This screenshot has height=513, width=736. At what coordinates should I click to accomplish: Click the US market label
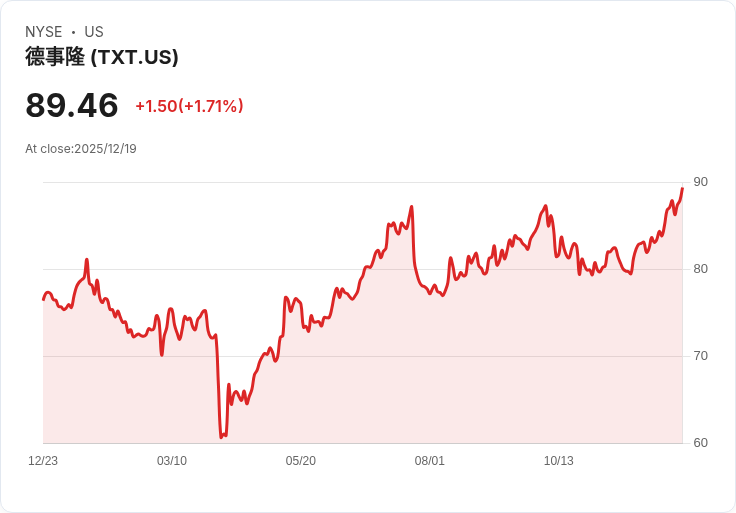pyautogui.click(x=94, y=32)
